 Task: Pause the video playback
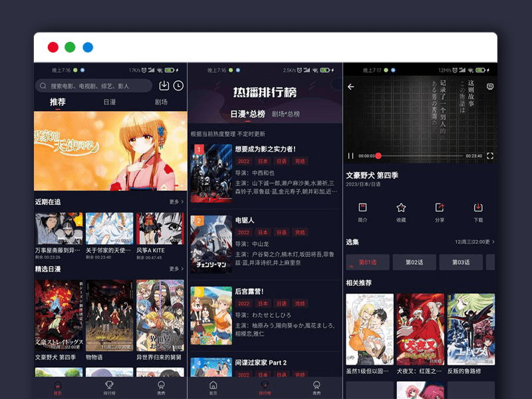tap(351, 156)
